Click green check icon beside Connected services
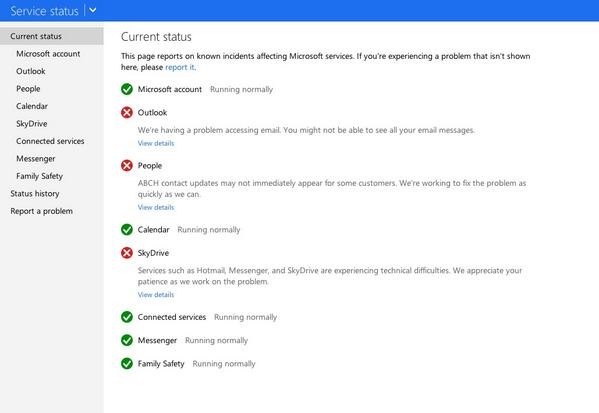This screenshot has height=413, width=599. (127, 317)
